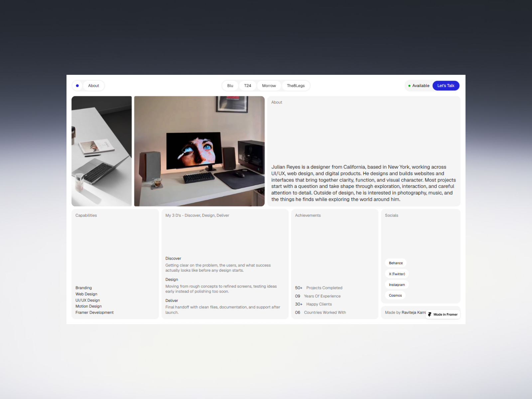Click the Achievements card heading
Viewport: 532px width, 399px height.
(x=308, y=215)
